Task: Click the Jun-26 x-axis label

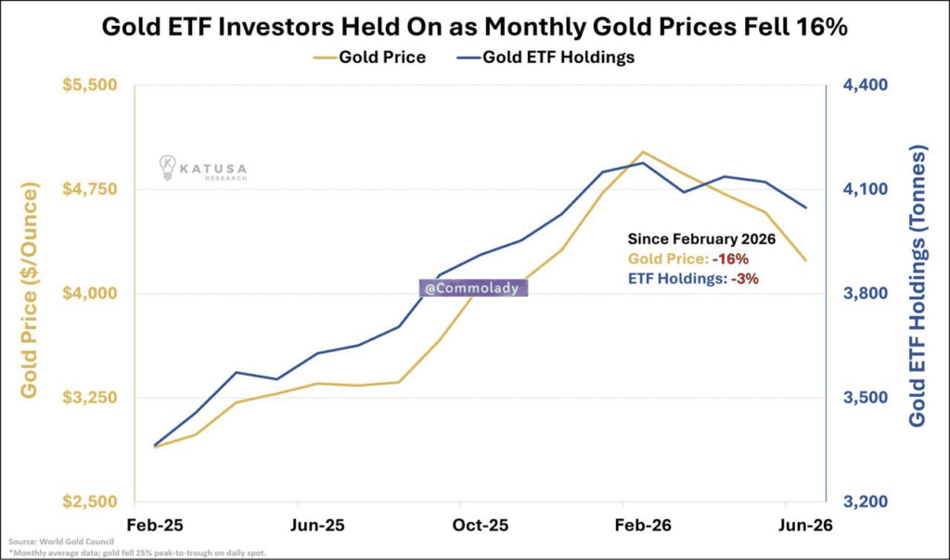Action: [805, 525]
